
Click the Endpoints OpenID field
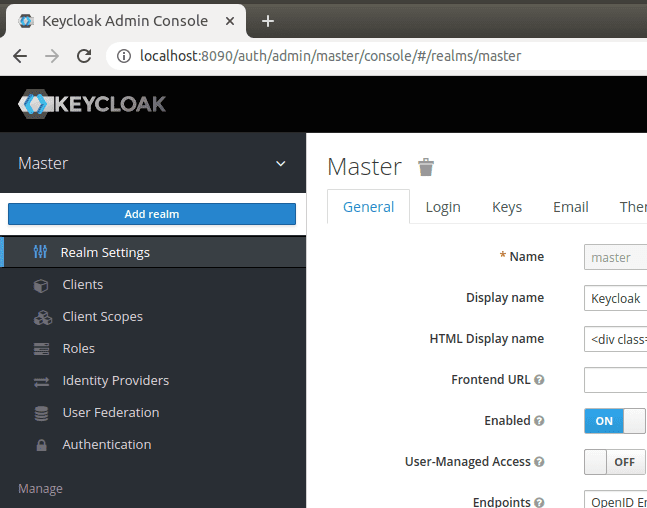[616, 499]
